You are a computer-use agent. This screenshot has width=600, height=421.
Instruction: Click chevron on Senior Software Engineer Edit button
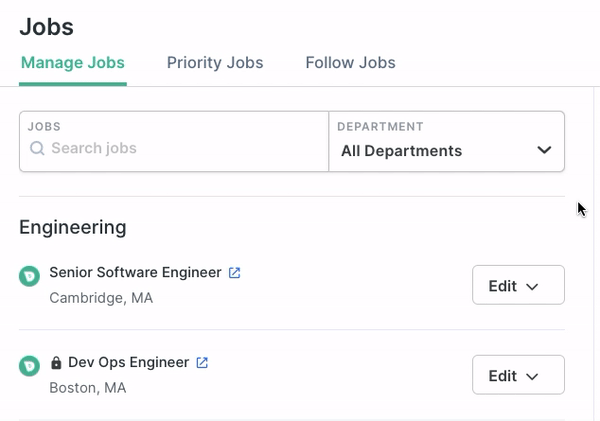pos(532,287)
